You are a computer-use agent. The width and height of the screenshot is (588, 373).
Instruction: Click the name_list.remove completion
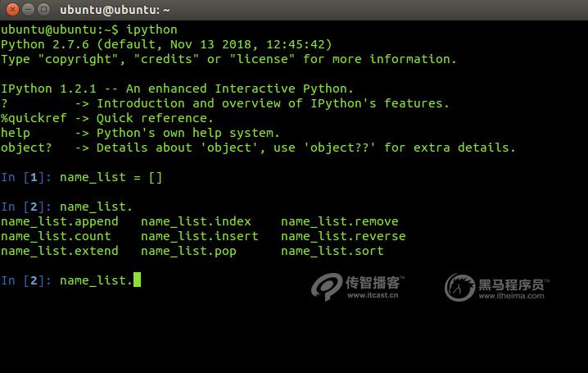tap(339, 221)
